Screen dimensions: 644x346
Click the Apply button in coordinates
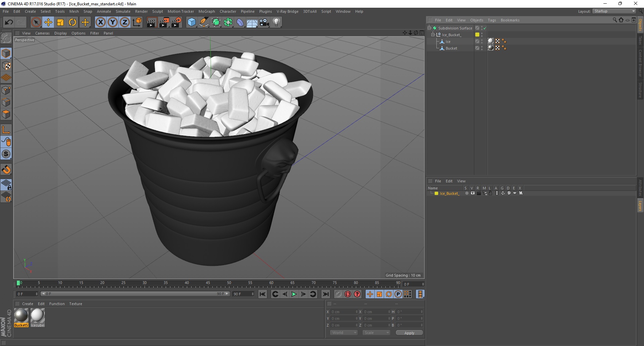coord(409,333)
